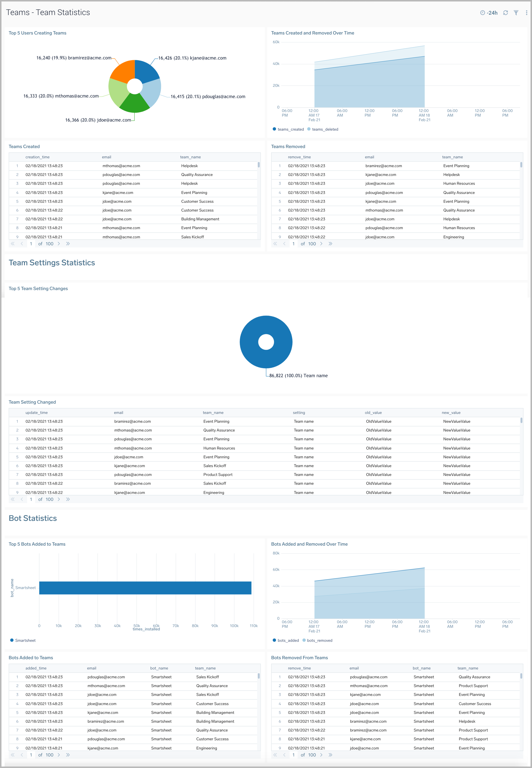Open Top 5 Team Setting Changes panel title

(38, 289)
